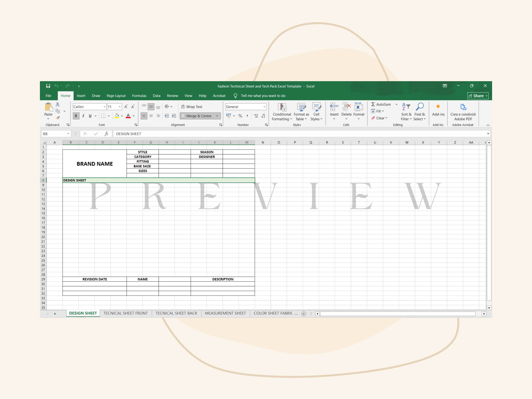The height and width of the screenshot is (399, 532).
Task: Expand the Number Format dropdown
Action: [x=264, y=107]
